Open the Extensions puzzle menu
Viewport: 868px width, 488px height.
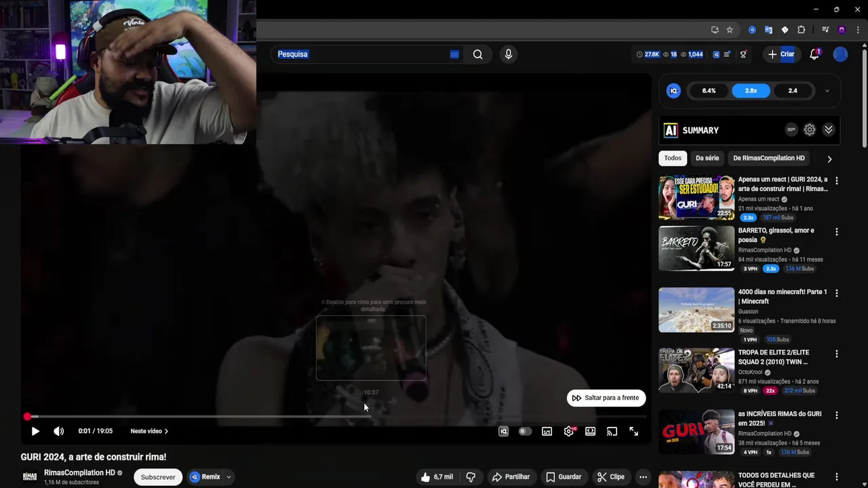pyautogui.click(x=801, y=30)
